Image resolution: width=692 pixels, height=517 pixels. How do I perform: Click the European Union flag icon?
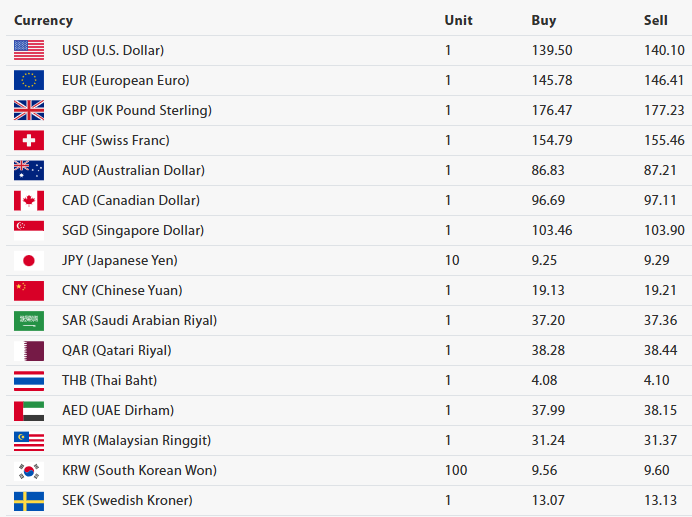point(29,80)
